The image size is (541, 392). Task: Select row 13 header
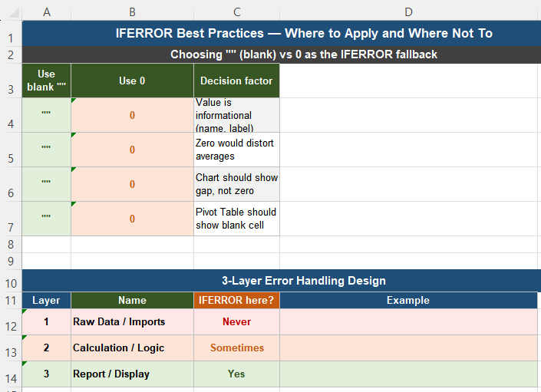[11, 348]
